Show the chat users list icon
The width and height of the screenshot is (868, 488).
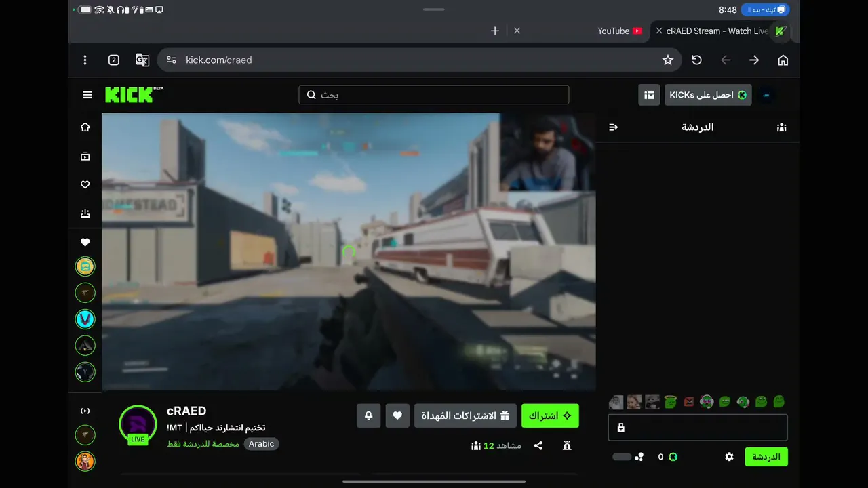coord(782,127)
